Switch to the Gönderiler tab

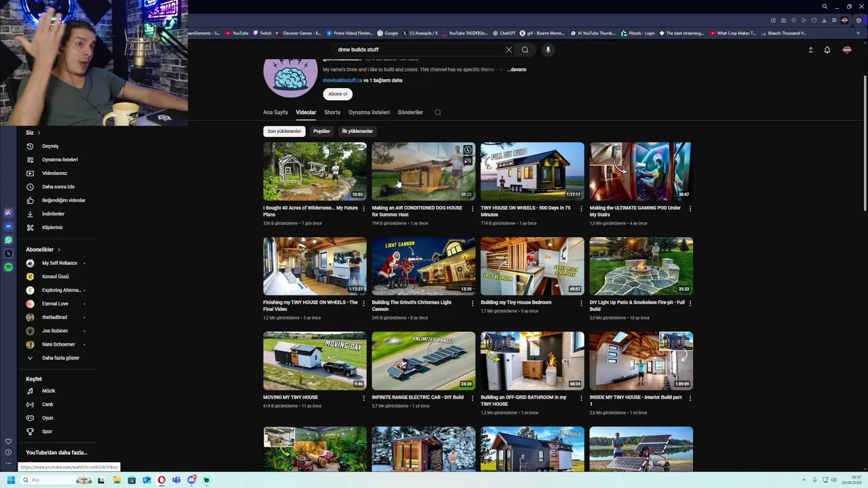[x=410, y=113]
